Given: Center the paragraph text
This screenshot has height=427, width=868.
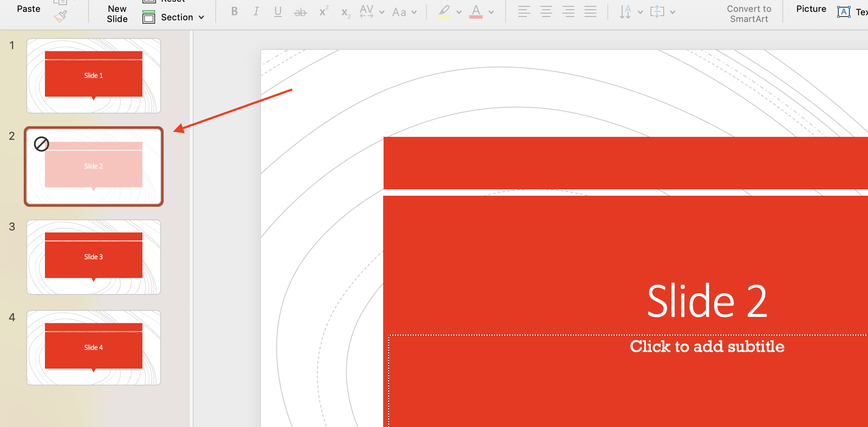Looking at the screenshot, I should tap(546, 12).
